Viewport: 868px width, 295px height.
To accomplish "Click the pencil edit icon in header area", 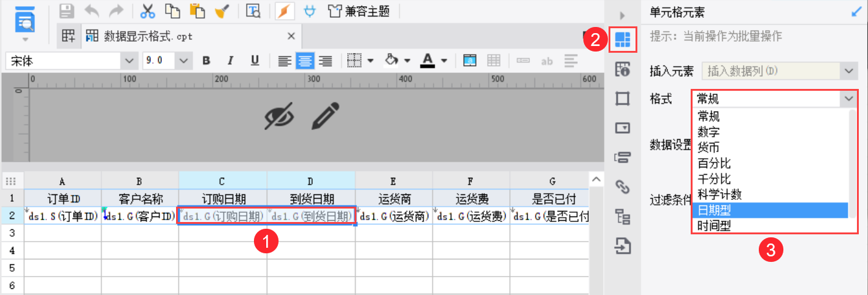I will (326, 115).
